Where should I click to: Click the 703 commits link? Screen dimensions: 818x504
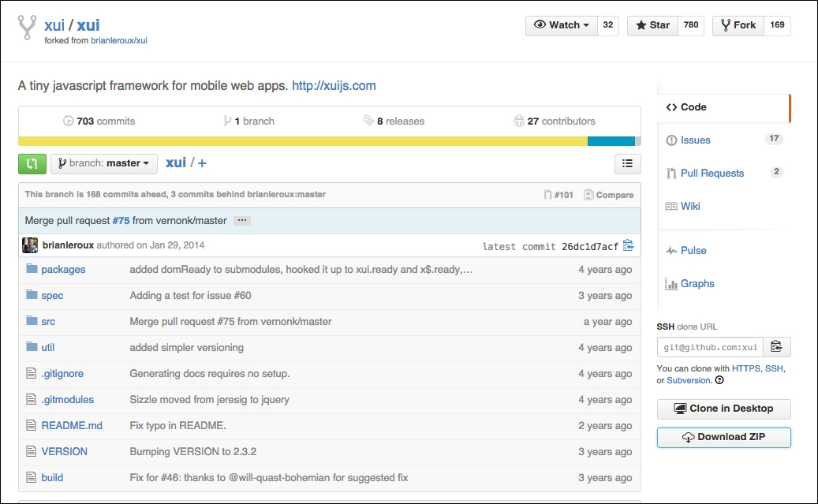click(x=99, y=121)
